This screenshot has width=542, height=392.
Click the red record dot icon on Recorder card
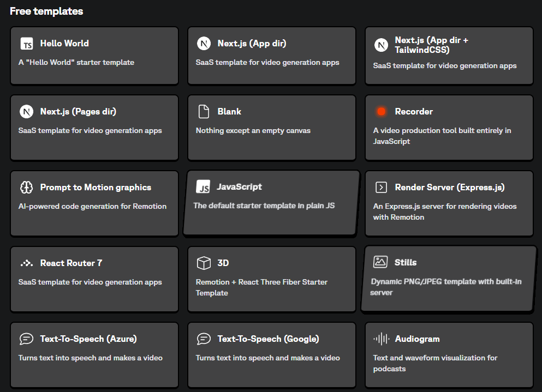382,112
